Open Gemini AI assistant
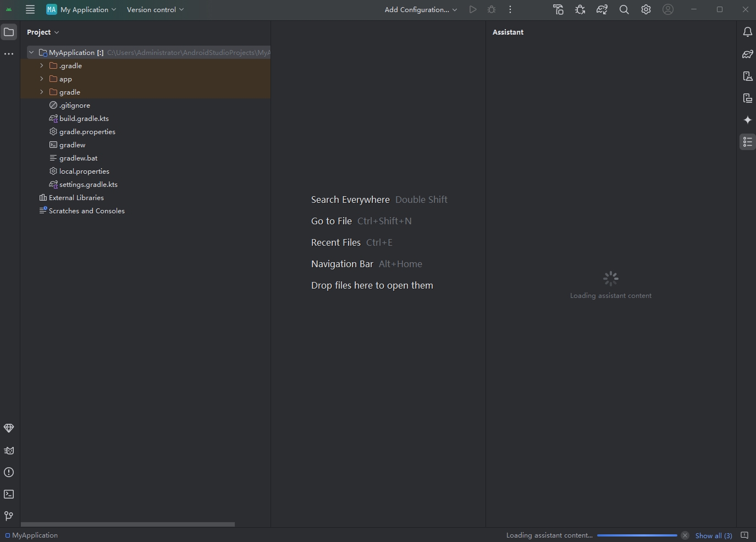 (x=748, y=120)
